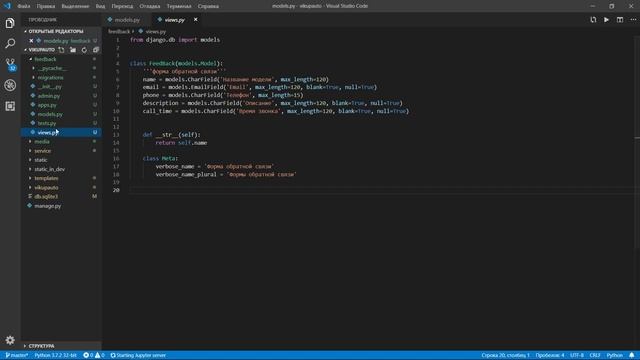Create new folder in VIKUPAUTO explorer
This screenshot has width=640, height=360.
click(73, 50)
